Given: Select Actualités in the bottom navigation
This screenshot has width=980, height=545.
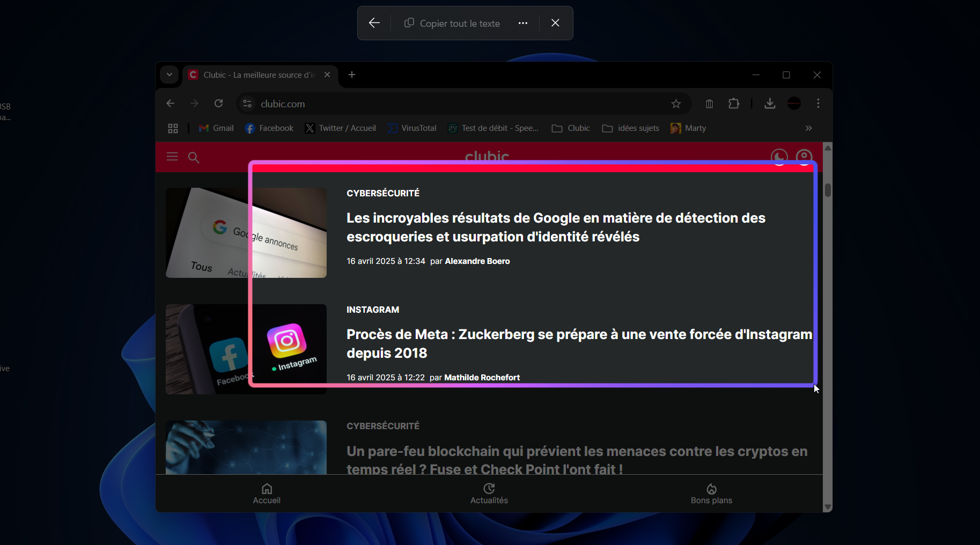Looking at the screenshot, I should [489, 493].
